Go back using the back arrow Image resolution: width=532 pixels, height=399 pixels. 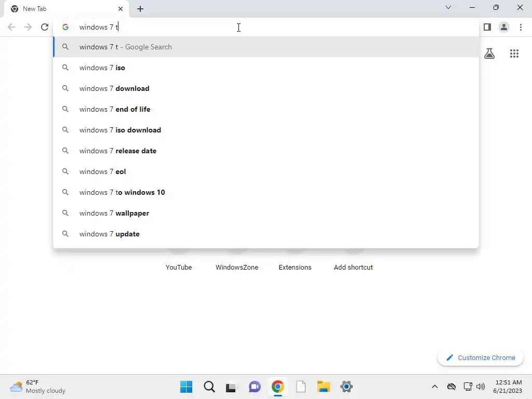point(11,27)
